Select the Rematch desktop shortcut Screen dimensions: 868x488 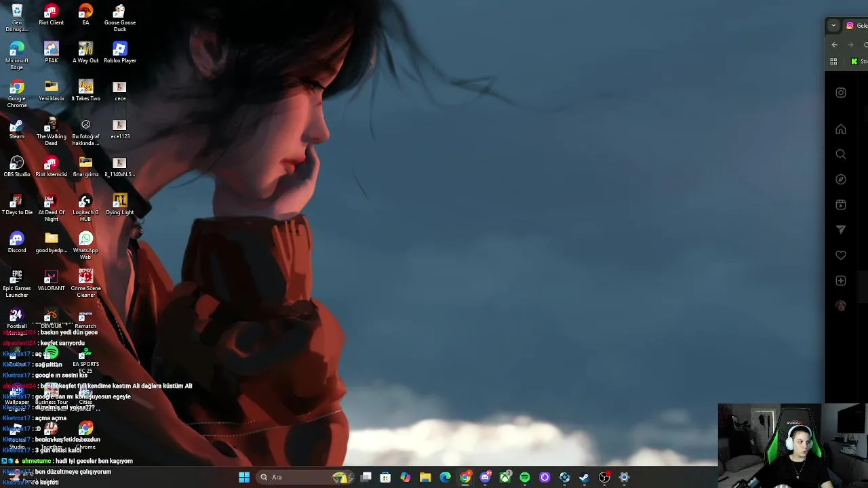pyautogui.click(x=85, y=319)
